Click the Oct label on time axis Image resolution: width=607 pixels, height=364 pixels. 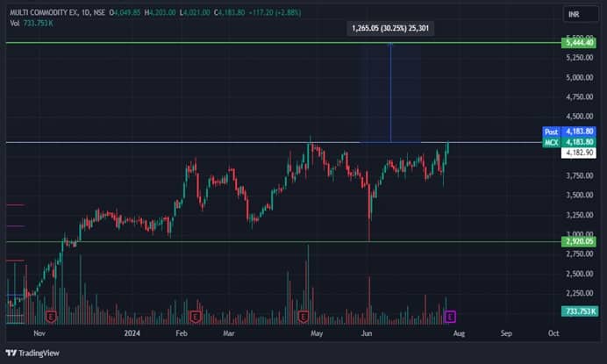553,334
